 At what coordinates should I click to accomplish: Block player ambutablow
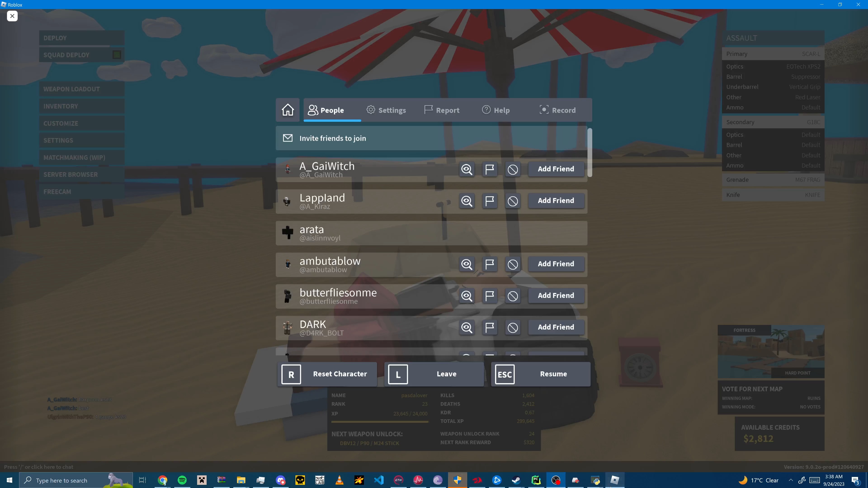pos(512,264)
